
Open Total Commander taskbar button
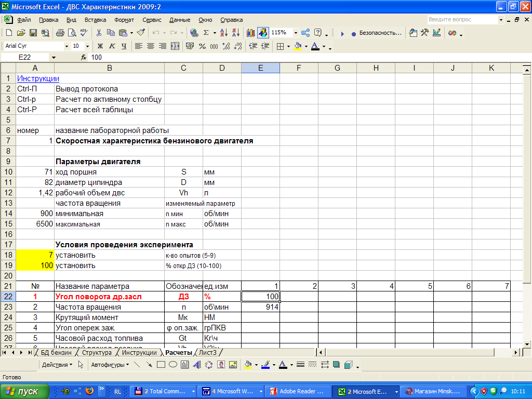pos(164,391)
